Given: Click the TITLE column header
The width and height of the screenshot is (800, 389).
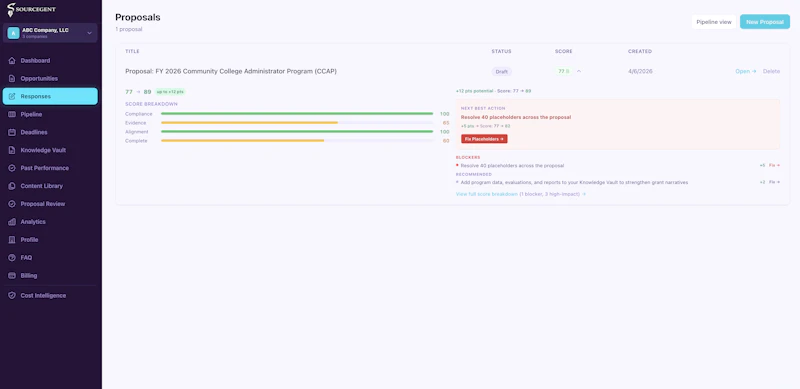Looking at the screenshot, I should click(132, 52).
